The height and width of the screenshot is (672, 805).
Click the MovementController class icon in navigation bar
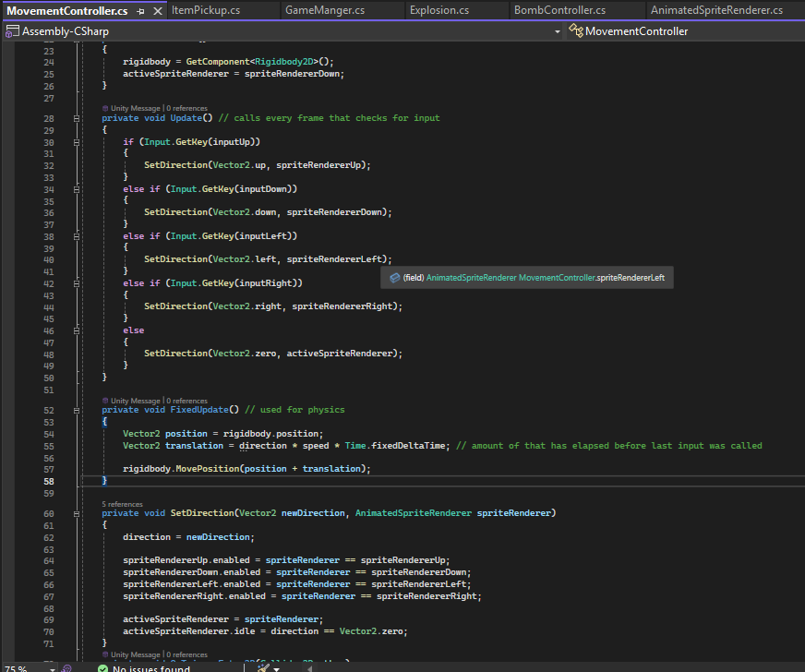[x=577, y=31]
